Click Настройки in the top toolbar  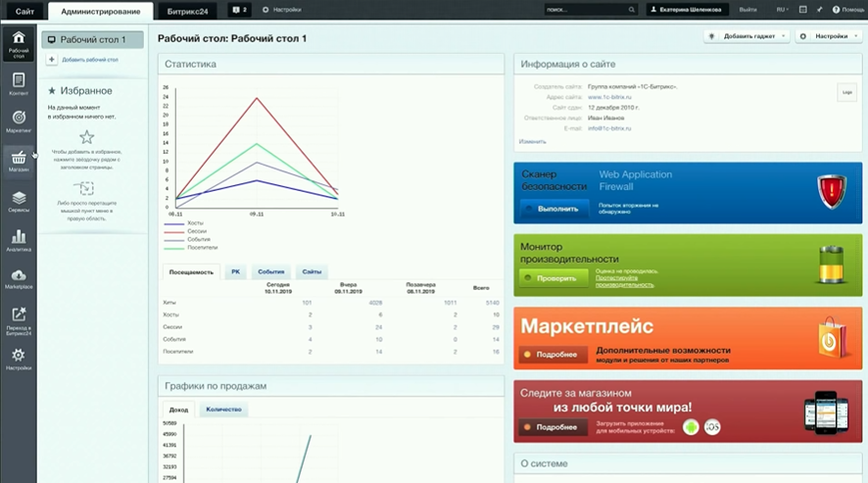tap(282, 10)
